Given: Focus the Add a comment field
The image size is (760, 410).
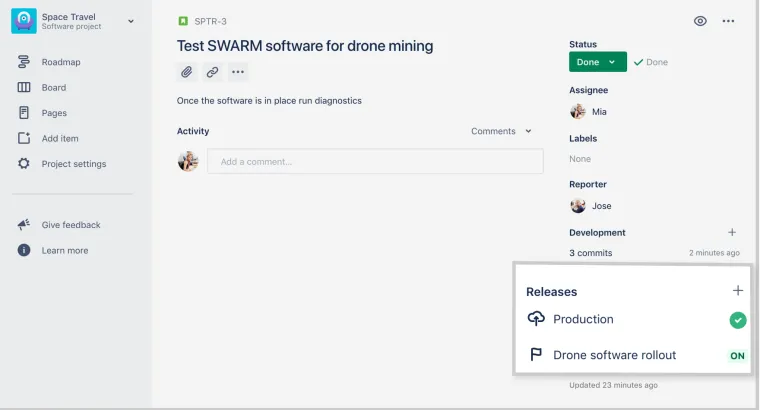Looking at the screenshot, I should click(x=375, y=161).
